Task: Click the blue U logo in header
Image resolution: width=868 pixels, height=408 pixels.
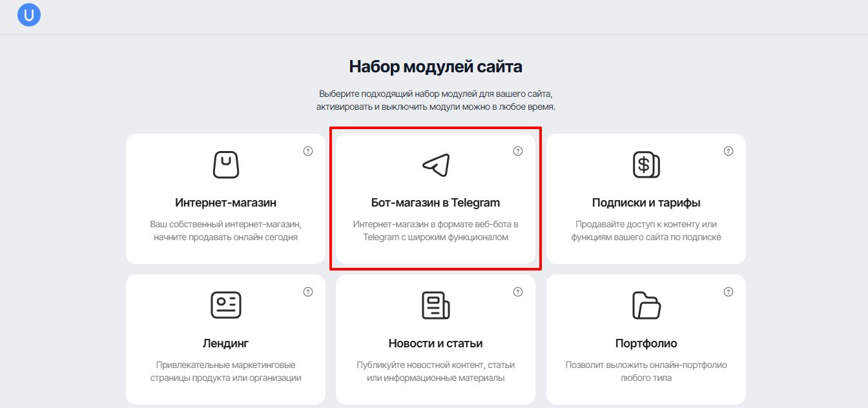Action: [x=29, y=15]
